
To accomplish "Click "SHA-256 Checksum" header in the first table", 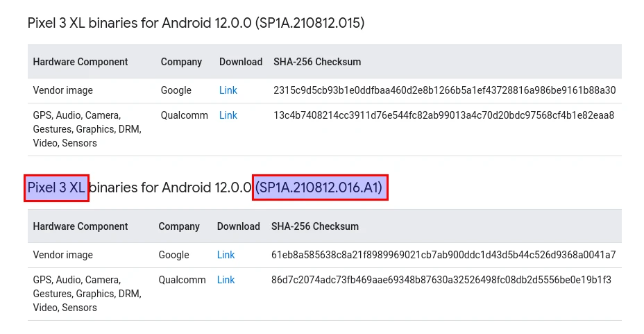I will tap(317, 62).
